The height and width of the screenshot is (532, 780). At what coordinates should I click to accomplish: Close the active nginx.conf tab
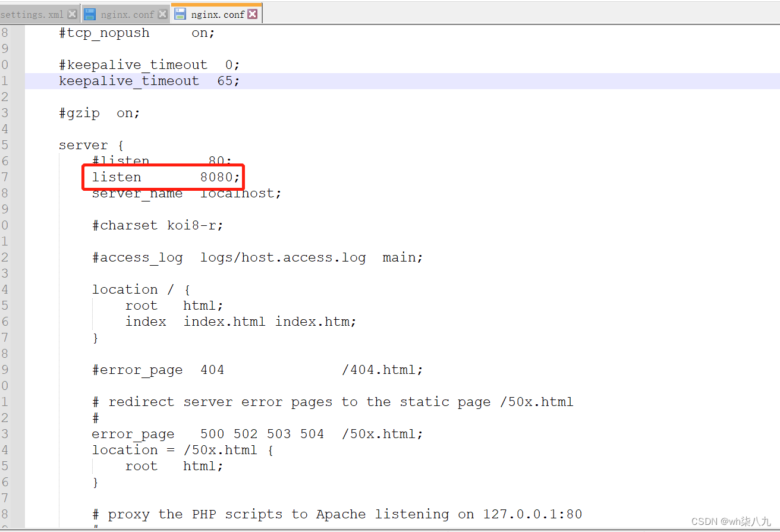(253, 14)
